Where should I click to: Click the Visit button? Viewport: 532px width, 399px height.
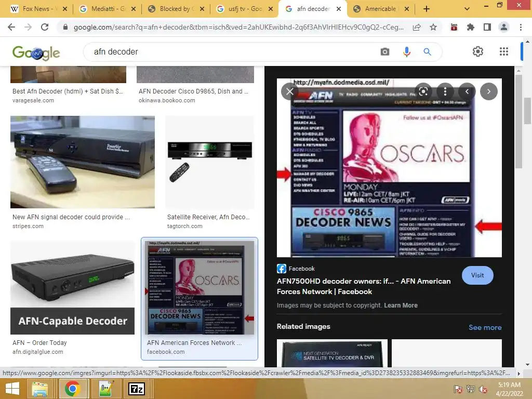(x=477, y=275)
